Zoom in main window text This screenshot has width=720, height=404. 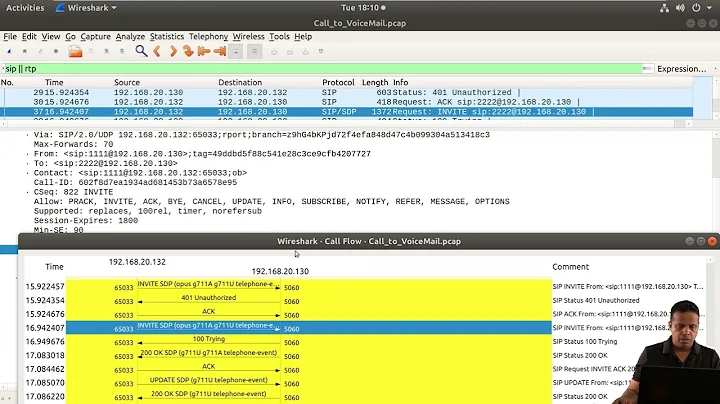tap(274, 52)
